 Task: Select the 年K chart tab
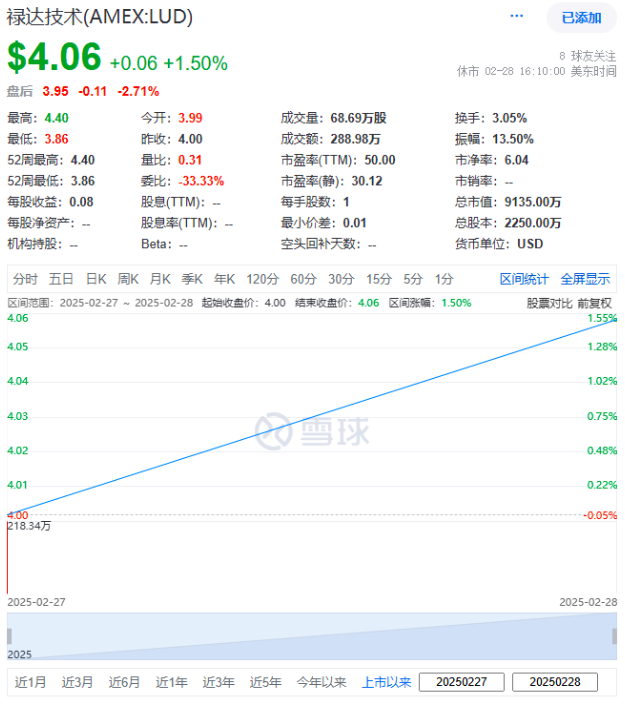point(224,279)
